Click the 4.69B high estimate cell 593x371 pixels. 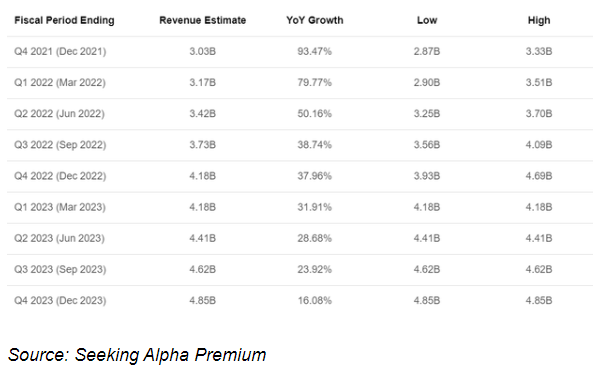(x=539, y=176)
